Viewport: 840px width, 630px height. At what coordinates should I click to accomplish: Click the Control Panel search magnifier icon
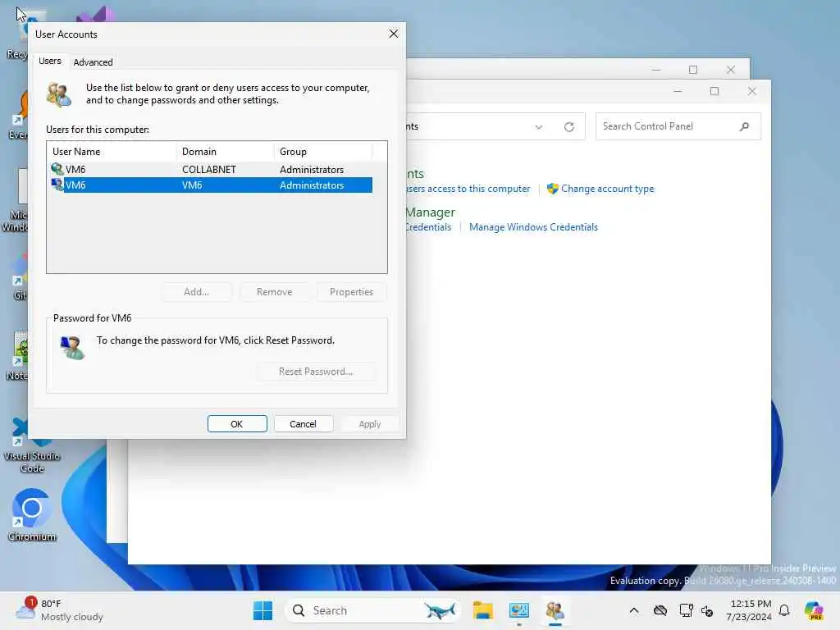pos(745,126)
